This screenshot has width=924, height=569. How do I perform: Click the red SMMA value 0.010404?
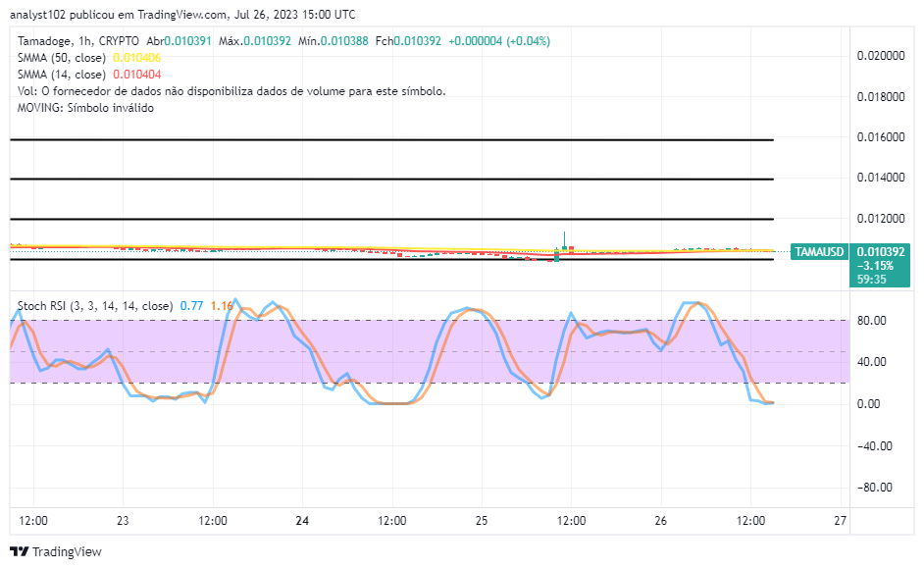coord(136,75)
